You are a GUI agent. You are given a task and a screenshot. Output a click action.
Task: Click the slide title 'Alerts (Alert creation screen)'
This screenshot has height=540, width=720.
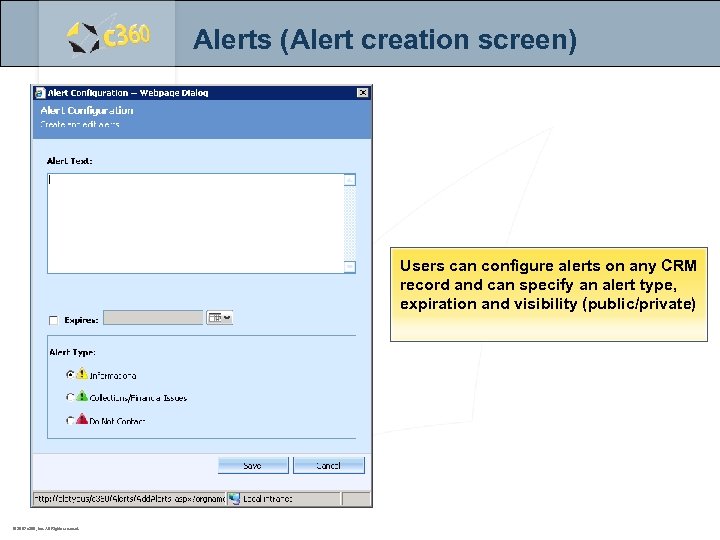[x=385, y=39]
